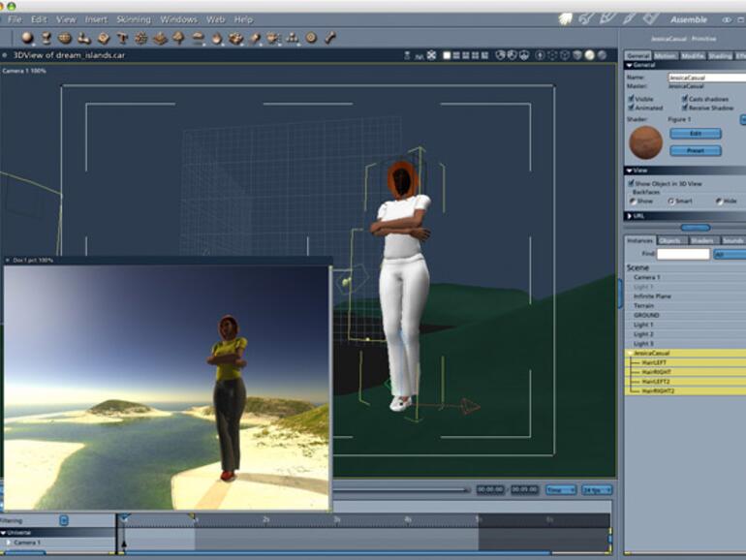Select the sphere primitive tool in toolbar

[x=27, y=38]
